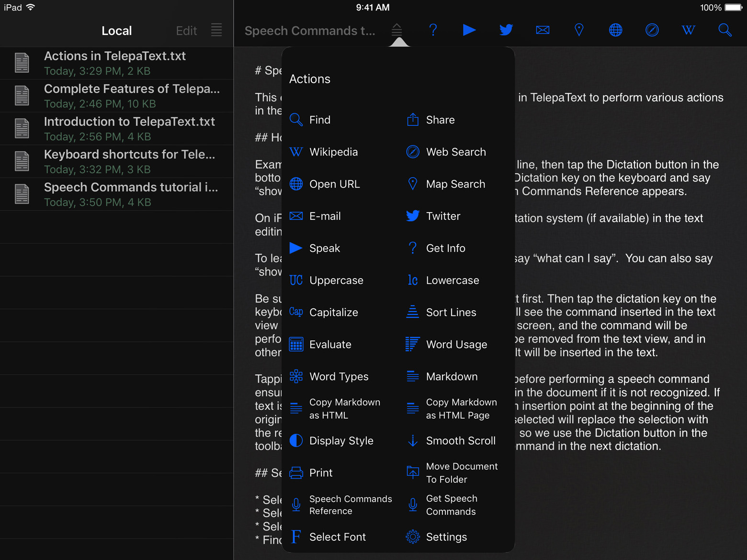The image size is (747, 560).
Task: Tap the battery indicator in status bar
Action: tap(733, 8)
